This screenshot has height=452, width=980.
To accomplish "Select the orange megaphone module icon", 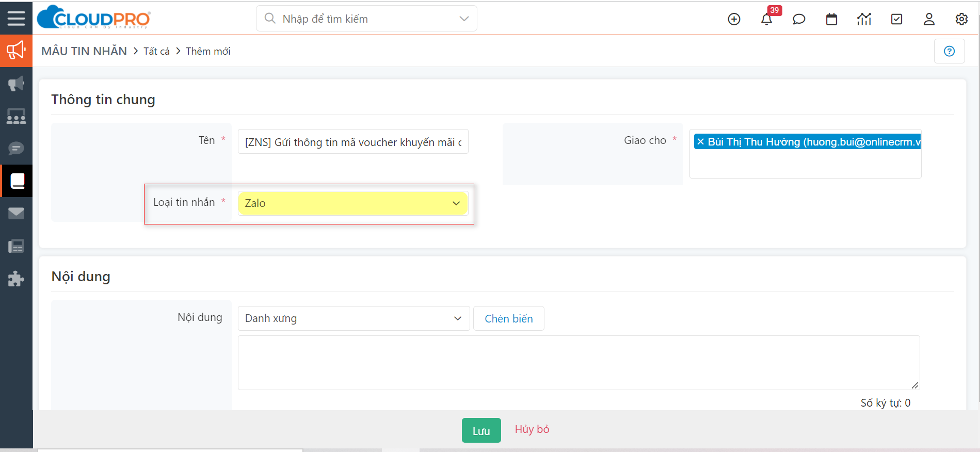I will tap(16, 51).
